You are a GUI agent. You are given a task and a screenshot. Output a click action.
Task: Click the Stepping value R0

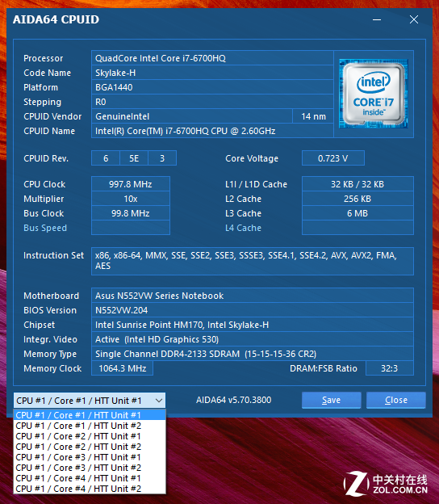212,102
